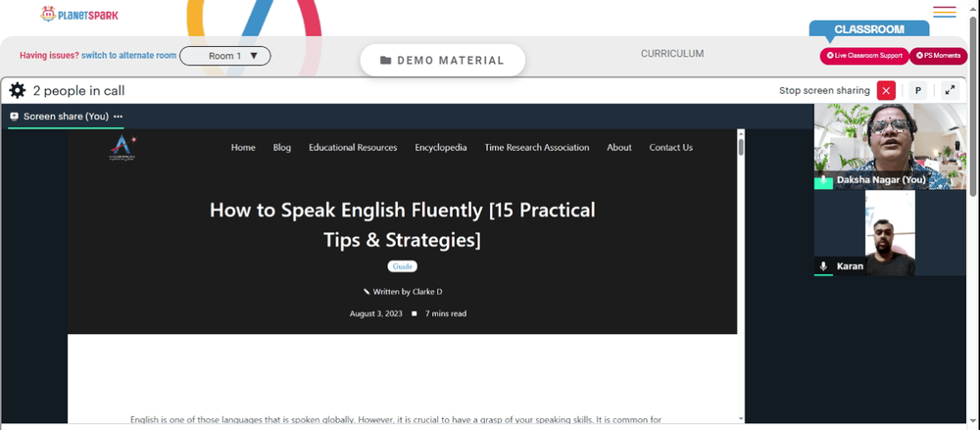Open Screen share options three-dot menu

119,117
